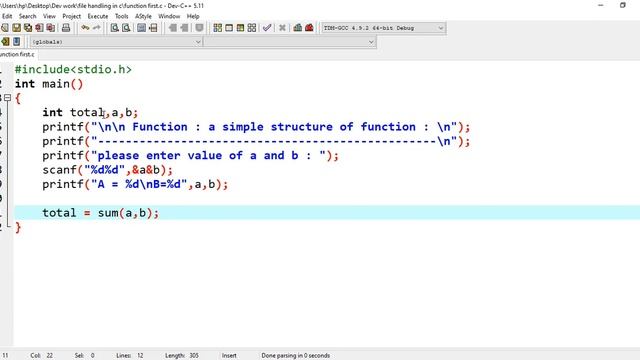640x360 pixels.
Task: Click the closing brace on the last line
Action: coord(18,227)
